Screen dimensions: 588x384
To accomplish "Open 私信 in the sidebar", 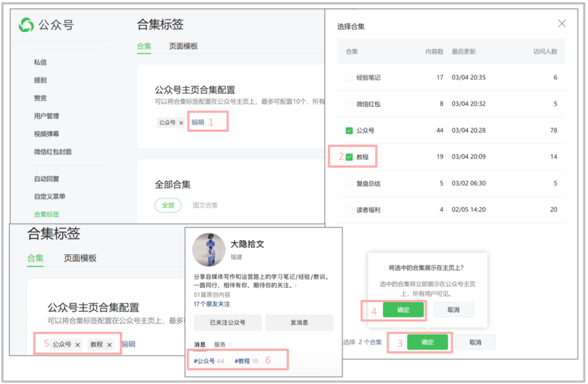I will click(x=40, y=62).
